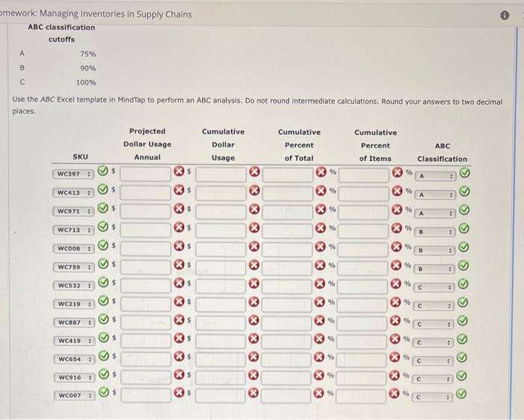Click the info icon in the header
The image size is (524, 420).
[x=505, y=16]
